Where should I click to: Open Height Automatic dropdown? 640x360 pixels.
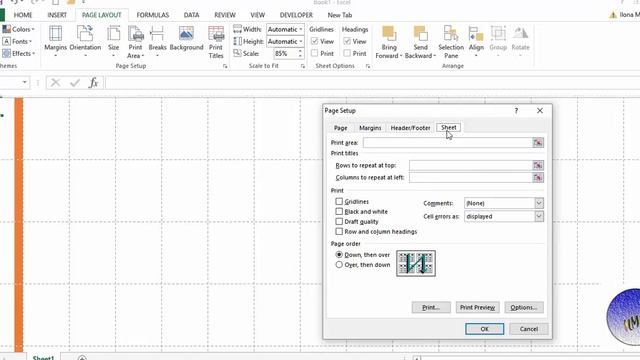point(301,42)
